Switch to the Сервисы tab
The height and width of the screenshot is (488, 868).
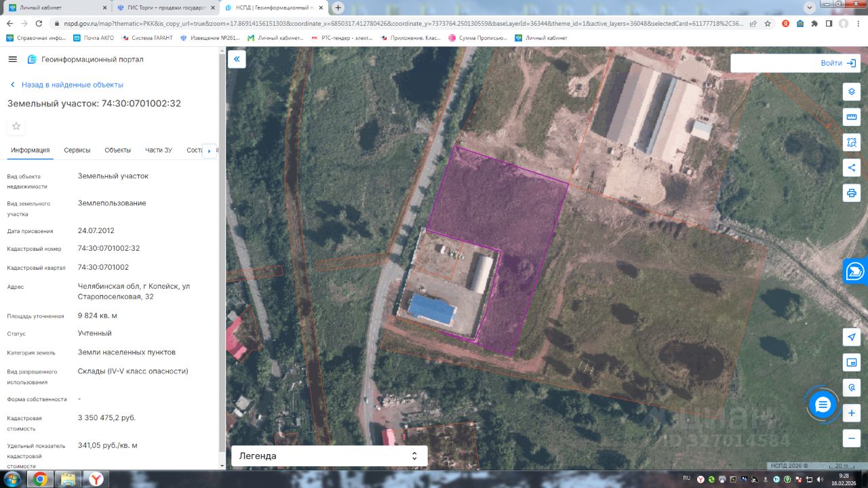(77, 150)
